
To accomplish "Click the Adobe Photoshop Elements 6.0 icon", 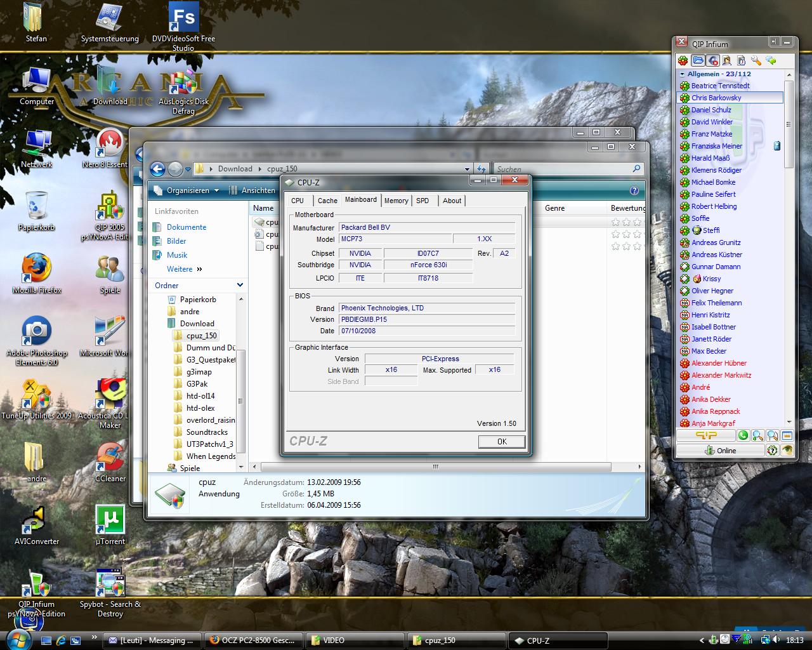I will tap(37, 342).
